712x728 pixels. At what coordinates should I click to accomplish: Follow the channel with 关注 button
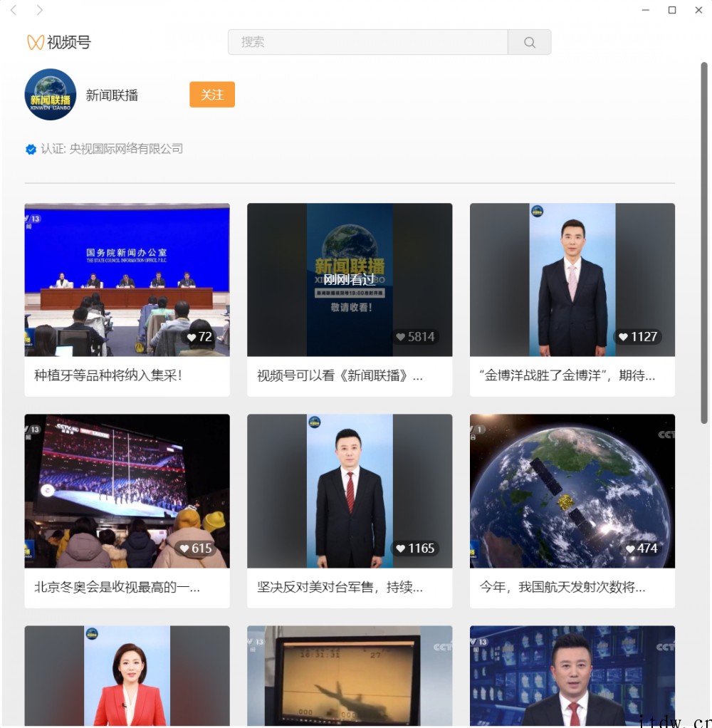212,94
